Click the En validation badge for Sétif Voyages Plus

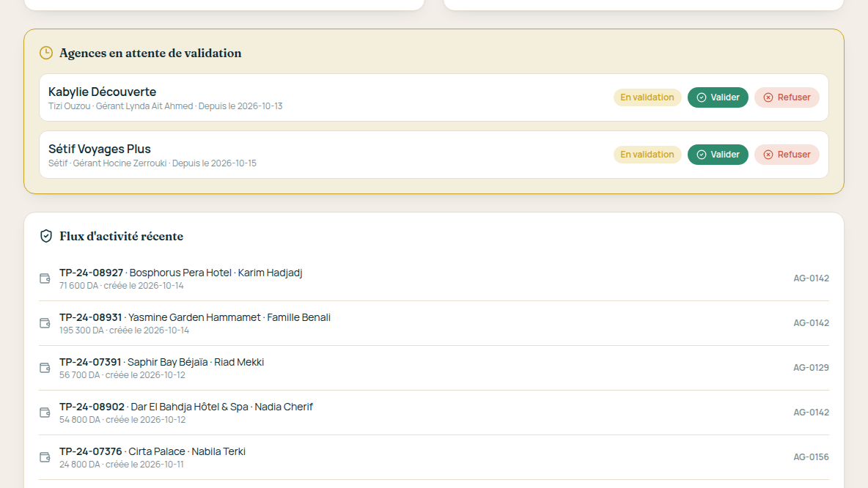coord(647,155)
